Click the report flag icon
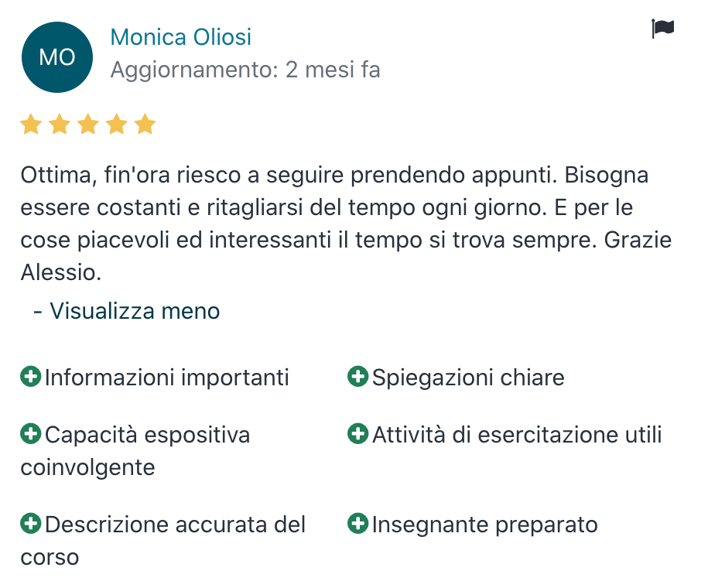The width and height of the screenshot is (708, 588). click(663, 29)
